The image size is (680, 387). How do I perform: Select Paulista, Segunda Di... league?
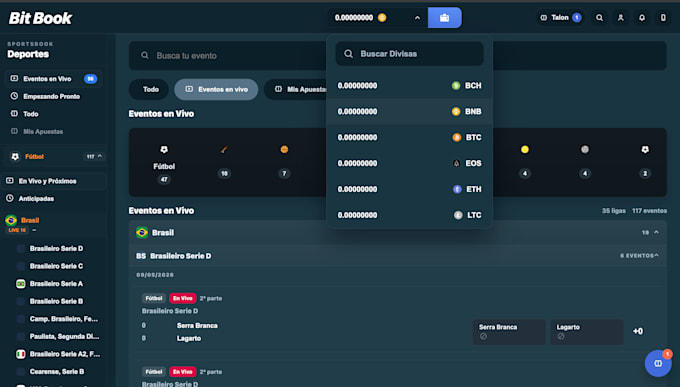tap(64, 336)
